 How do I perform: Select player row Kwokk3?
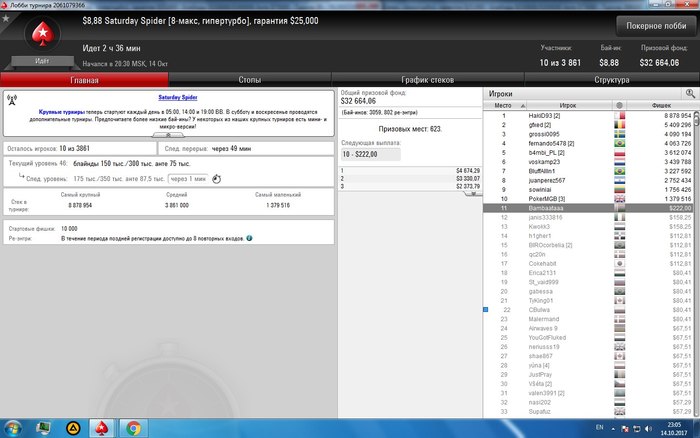[588, 227]
